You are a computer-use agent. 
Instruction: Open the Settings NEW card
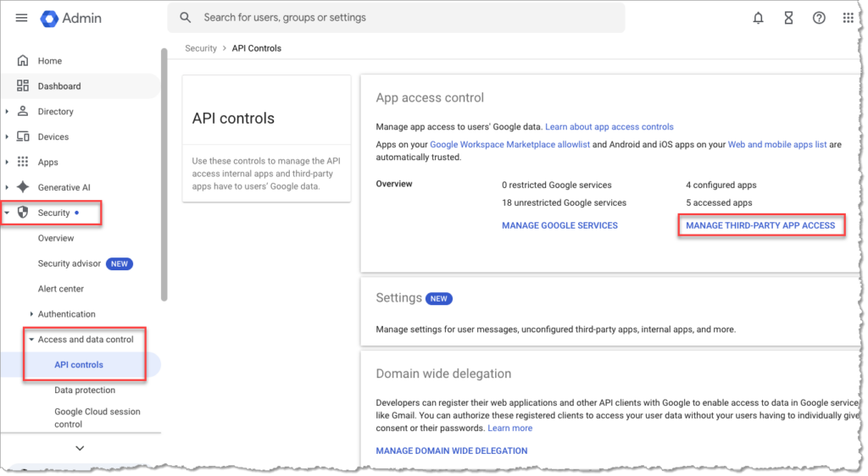(x=609, y=313)
